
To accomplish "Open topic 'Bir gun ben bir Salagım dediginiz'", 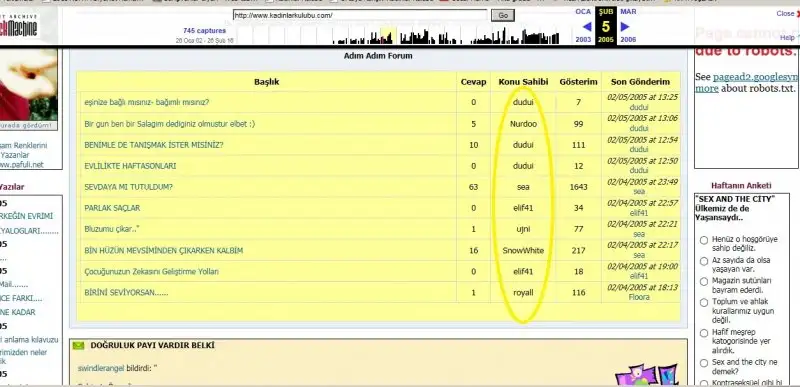I will [169, 124].
